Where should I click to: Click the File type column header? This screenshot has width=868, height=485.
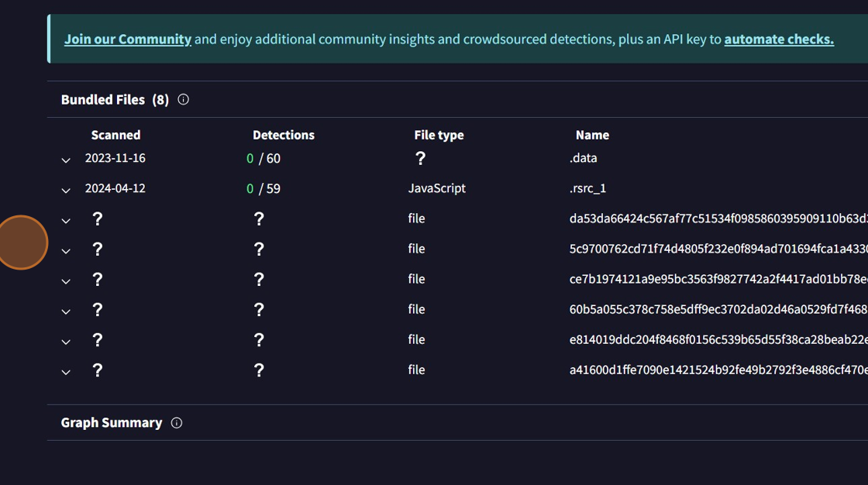(439, 135)
